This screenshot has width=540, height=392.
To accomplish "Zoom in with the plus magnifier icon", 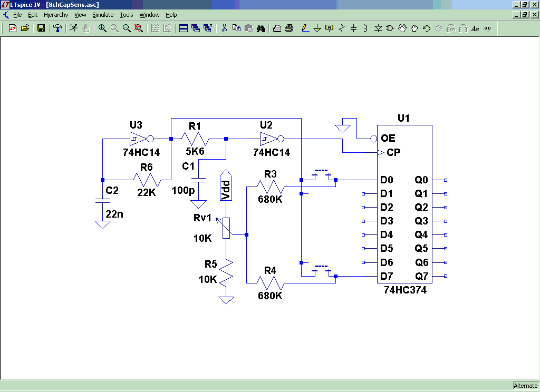I will coord(102,28).
